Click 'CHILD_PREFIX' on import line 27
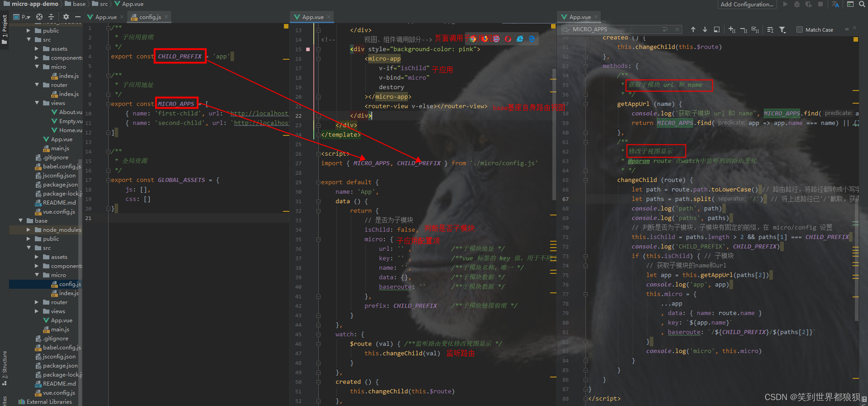 [419, 163]
